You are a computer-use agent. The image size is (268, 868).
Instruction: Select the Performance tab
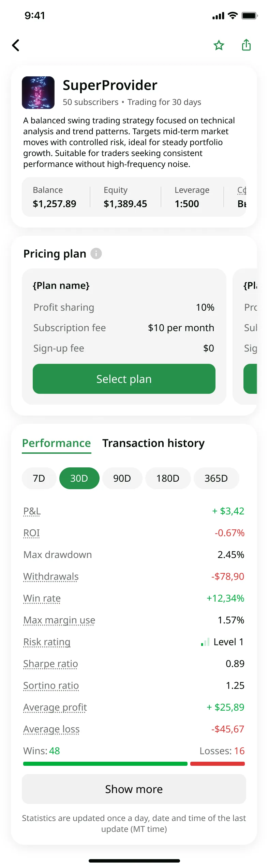point(56,443)
